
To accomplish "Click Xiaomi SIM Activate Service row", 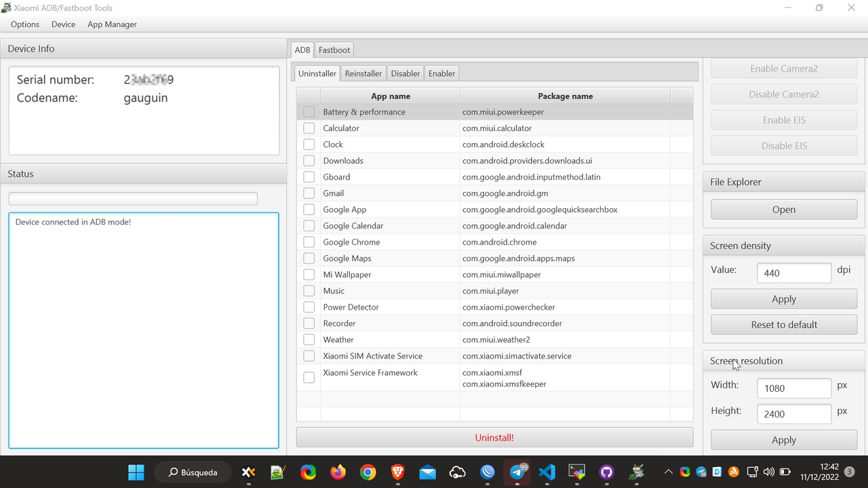I will coord(494,356).
